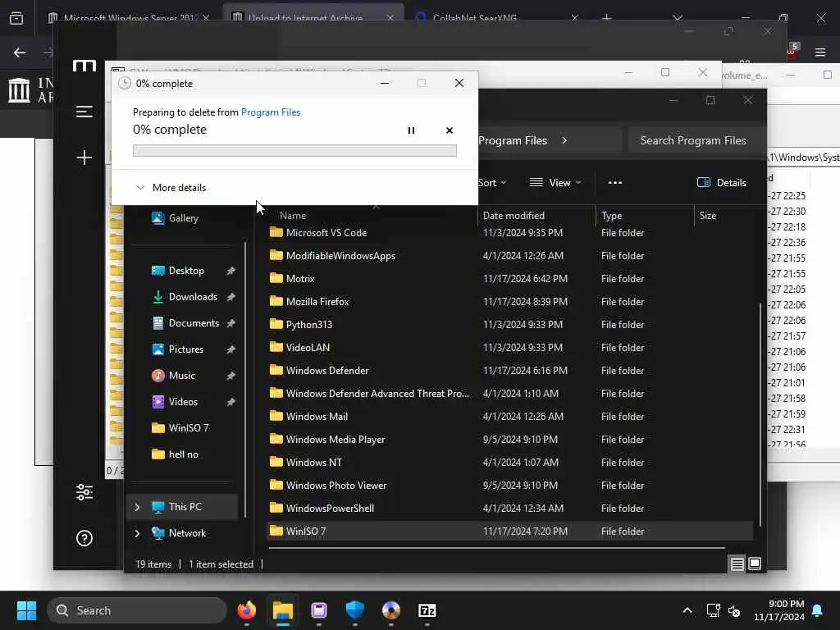Show hidden system tray icons
The image size is (840, 630).
click(687, 610)
